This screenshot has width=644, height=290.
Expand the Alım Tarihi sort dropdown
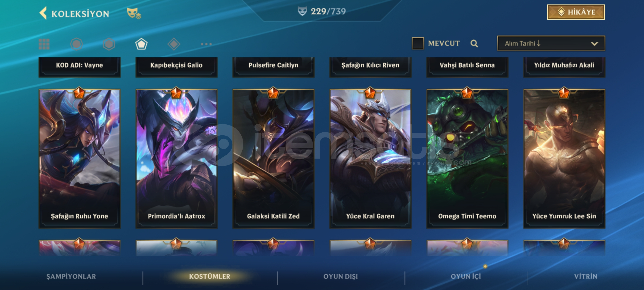pyautogui.click(x=551, y=44)
